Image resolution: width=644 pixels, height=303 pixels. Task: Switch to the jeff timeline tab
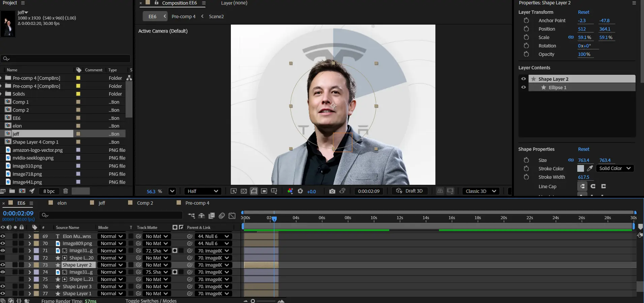click(101, 203)
